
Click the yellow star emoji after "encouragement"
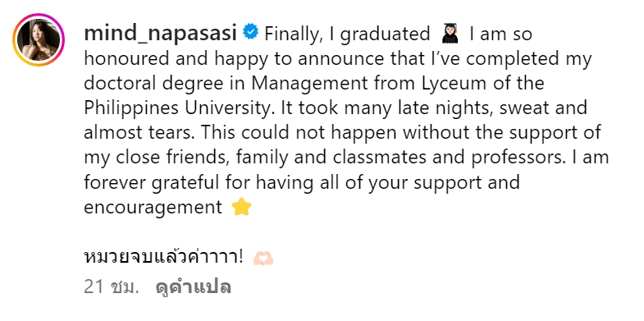click(x=241, y=207)
